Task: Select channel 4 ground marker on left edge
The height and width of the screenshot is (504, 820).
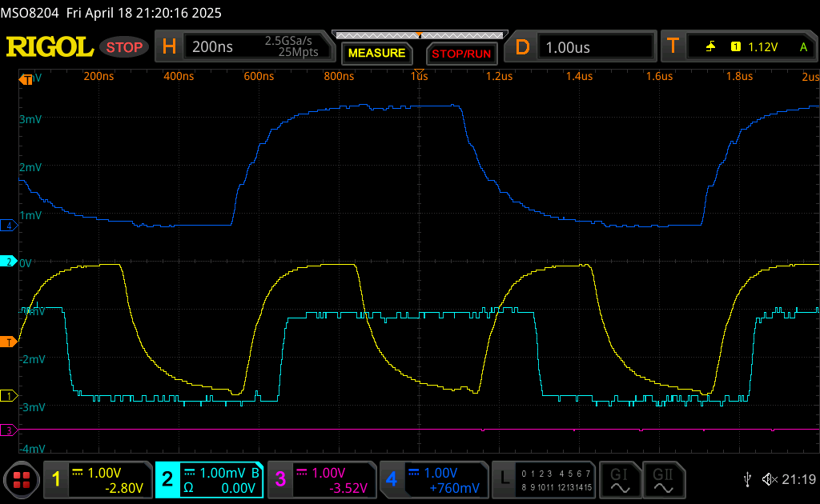Action: 9,226
